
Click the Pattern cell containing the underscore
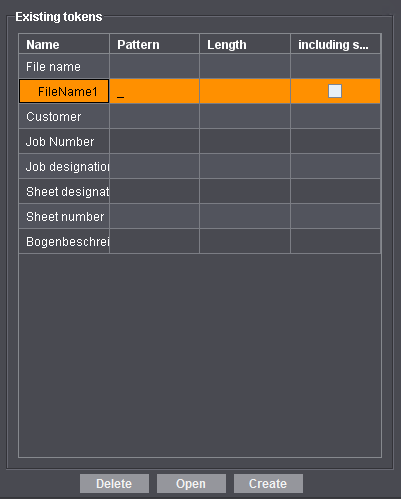coord(155,91)
